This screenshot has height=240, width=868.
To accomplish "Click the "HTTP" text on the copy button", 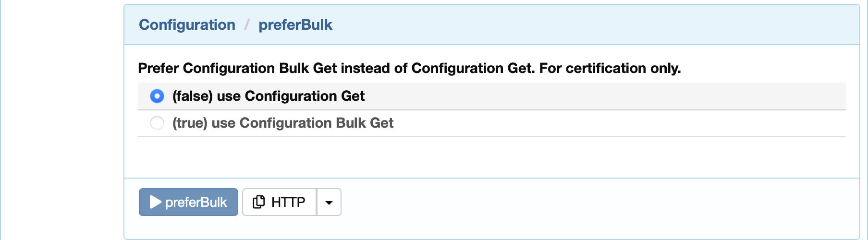I will [x=288, y=202].
